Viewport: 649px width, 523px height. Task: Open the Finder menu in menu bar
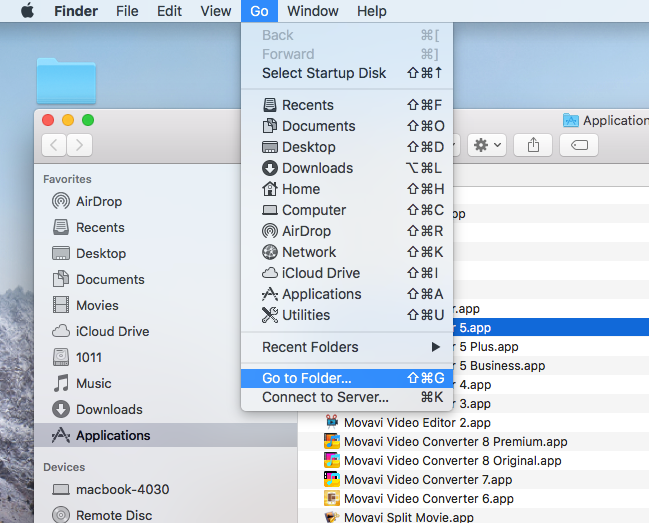coord(76,11)
